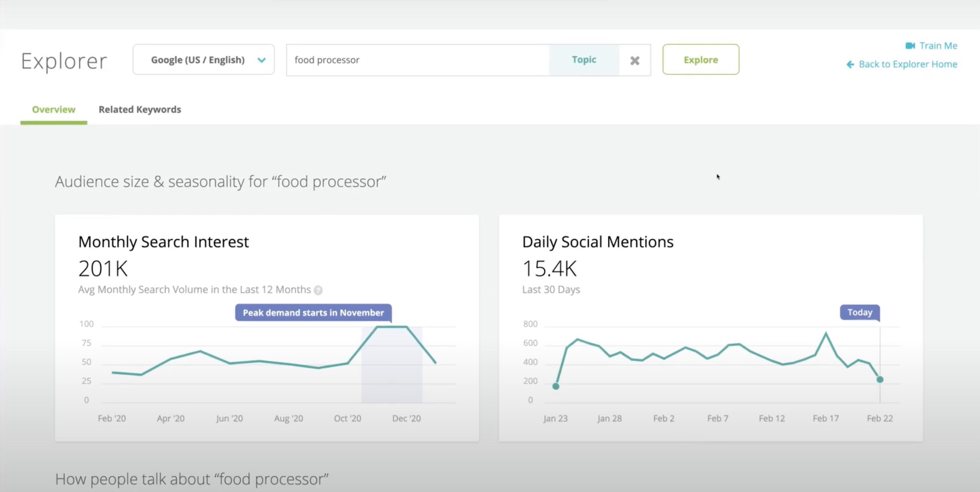The height and width of the screenshot is (492, 980).
Task: Click the Overview tab
Action: (x=53, y=109)
